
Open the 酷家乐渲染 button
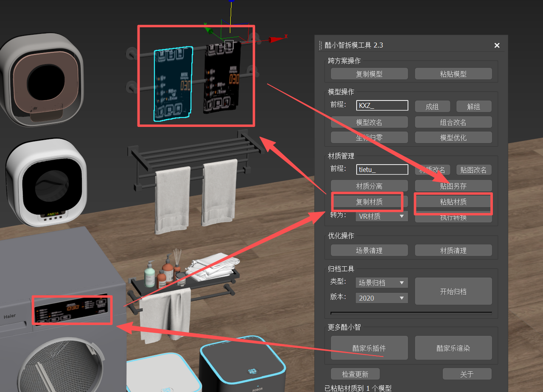coord(453,348)
